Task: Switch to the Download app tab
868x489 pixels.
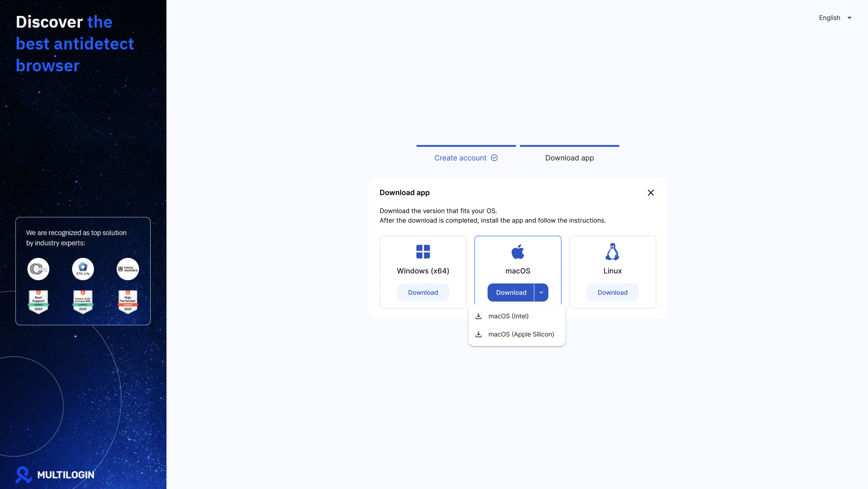Action: point(569,158)
